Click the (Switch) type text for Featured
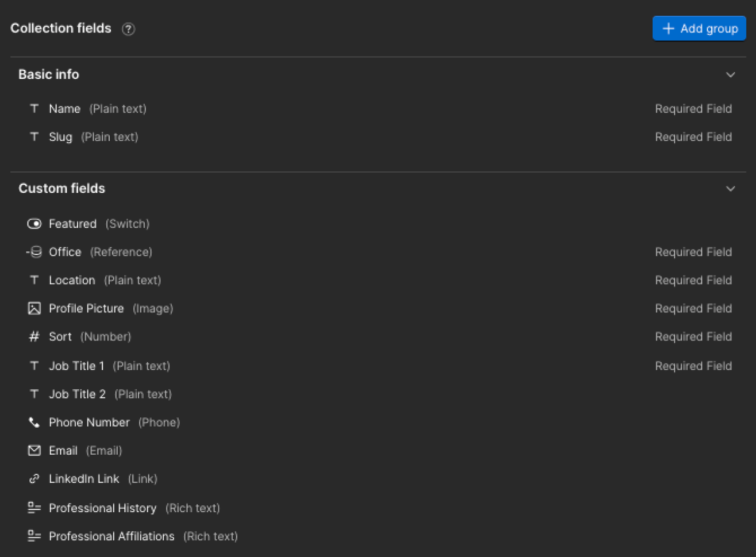756x557 pixels. [x=127, y=224]
